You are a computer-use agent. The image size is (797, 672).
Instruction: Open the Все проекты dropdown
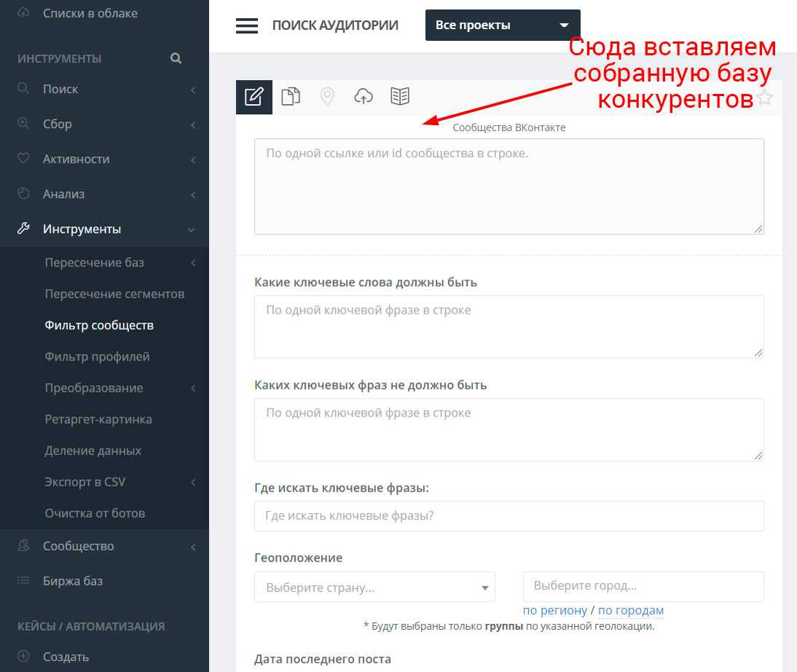[x=503, y=25]
